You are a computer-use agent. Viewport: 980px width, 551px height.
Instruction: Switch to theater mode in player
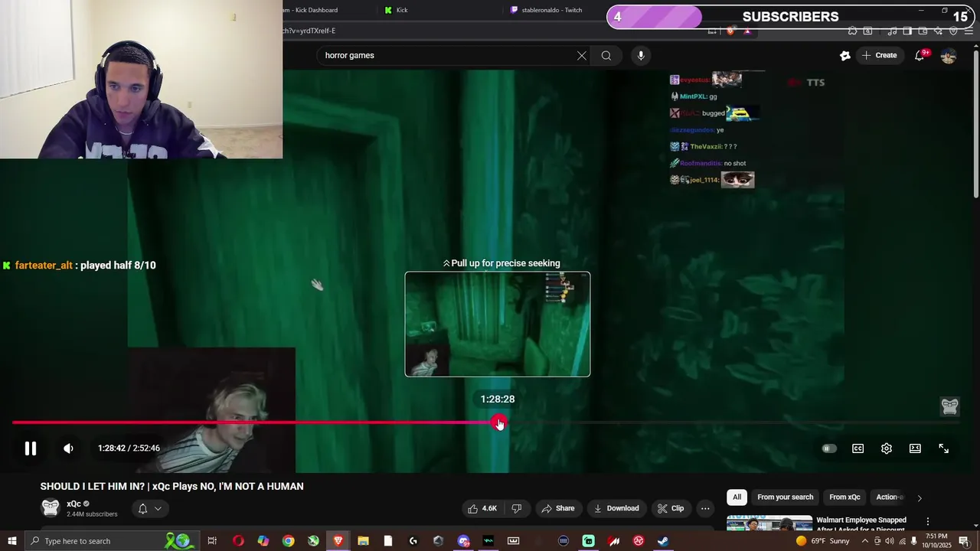pos(915,448)
